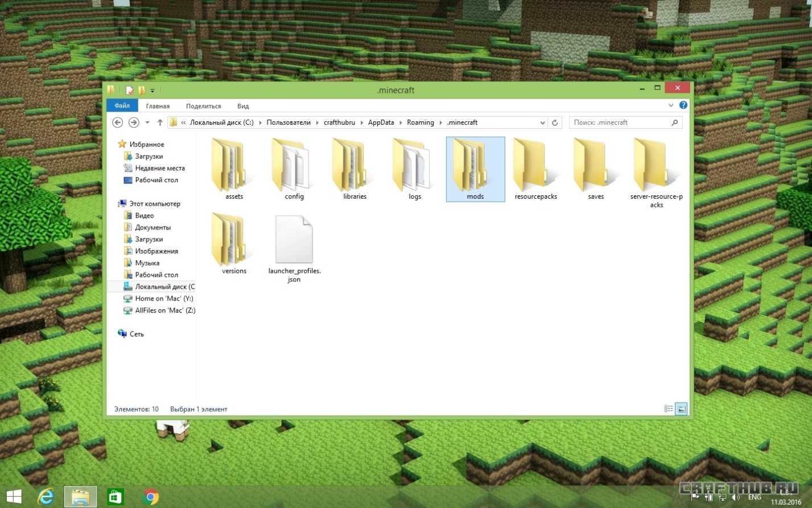Click ENG language indicator in tray
The width and height of the screenshot is (812, 508).
pyautogui.click(x=755, y=497)
